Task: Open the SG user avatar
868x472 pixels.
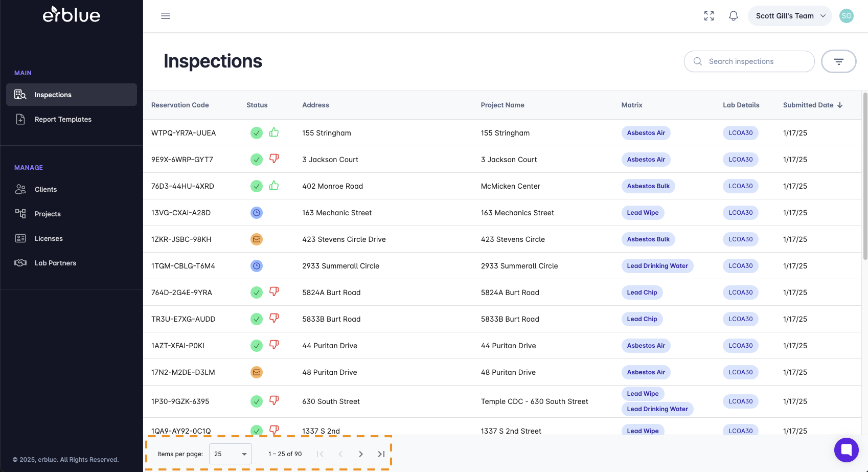Action: pos(847,16)
